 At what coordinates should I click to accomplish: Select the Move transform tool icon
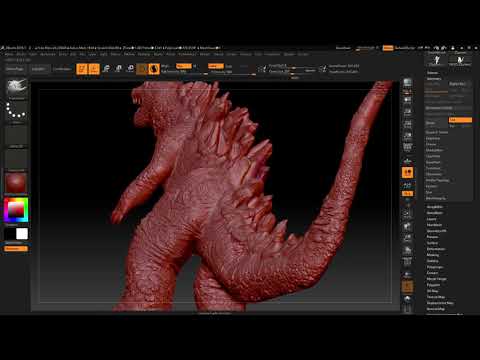point(106,68)
